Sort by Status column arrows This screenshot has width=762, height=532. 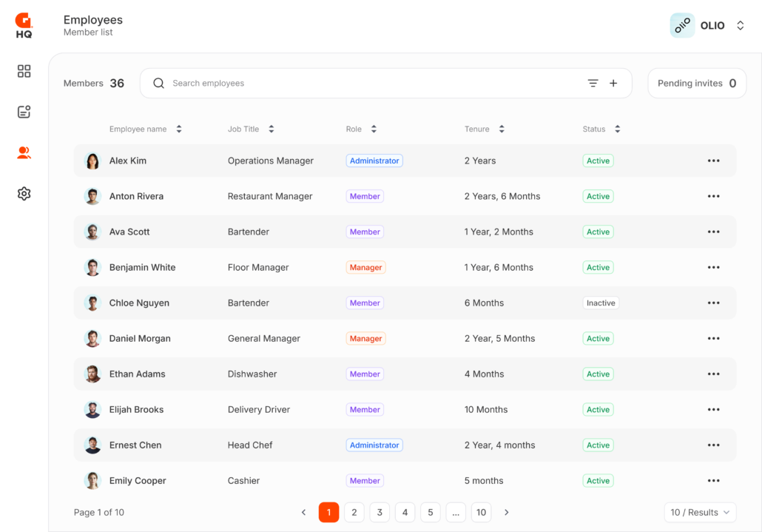click(617, 129)
